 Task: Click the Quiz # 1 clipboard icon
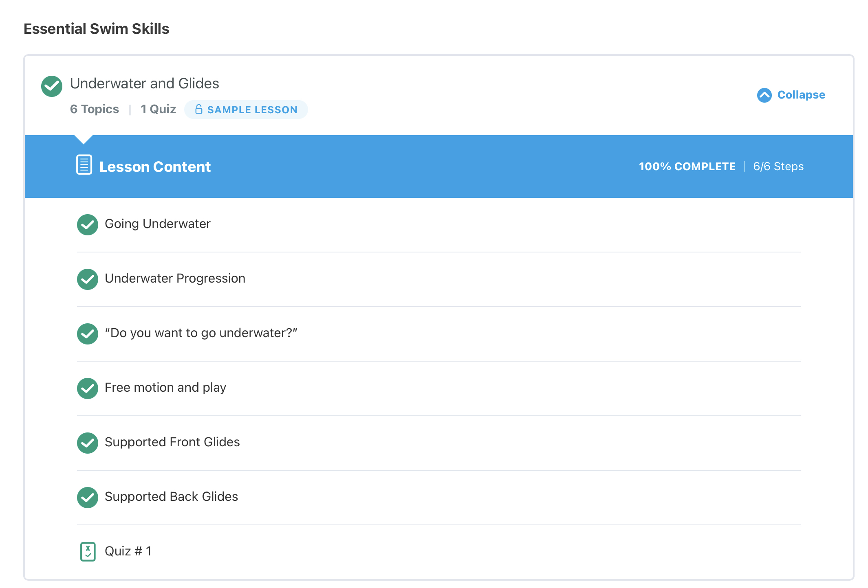click(88, 551)
